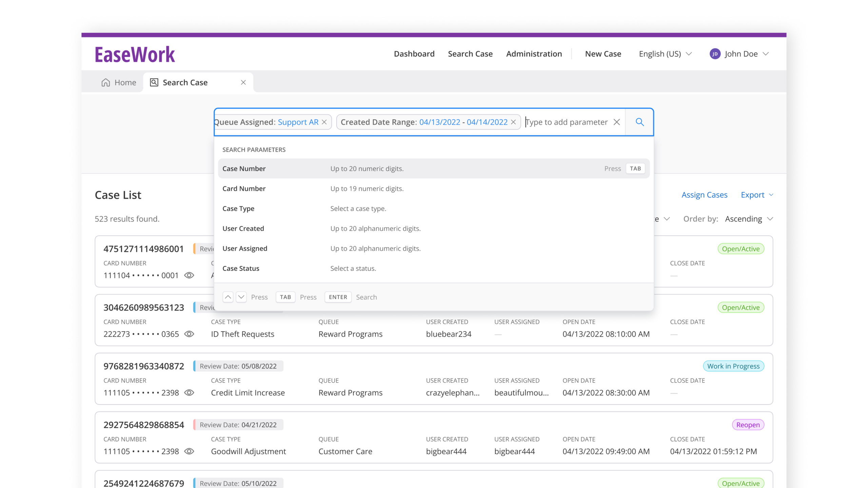Click the EaseWork logo
868x488 pixels.
135,54
